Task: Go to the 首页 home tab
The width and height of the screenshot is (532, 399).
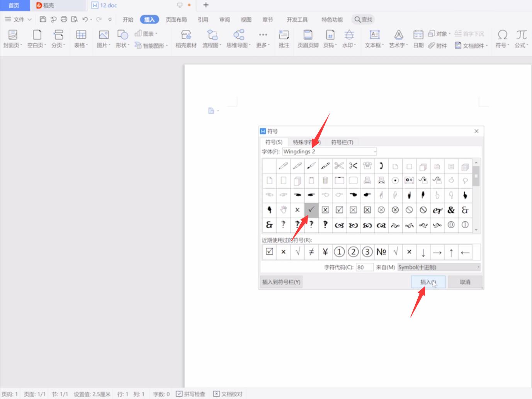Action: click(14, 5)
